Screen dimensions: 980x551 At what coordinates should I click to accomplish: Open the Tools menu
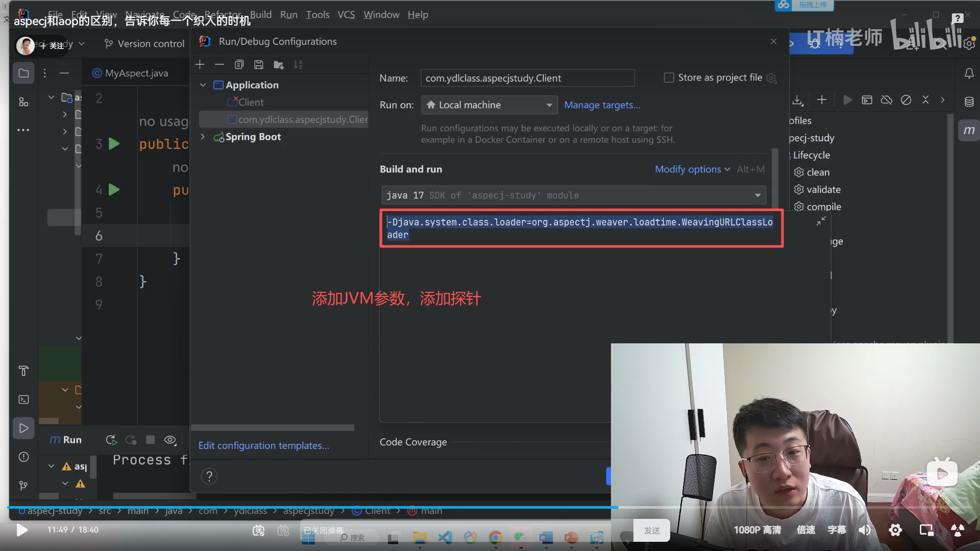click(x=317, y=15)
